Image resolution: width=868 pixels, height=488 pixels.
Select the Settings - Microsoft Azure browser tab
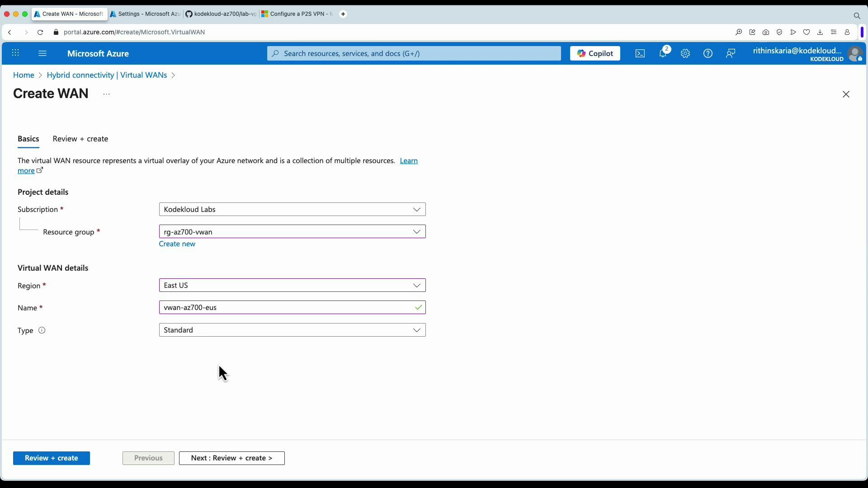145,14
